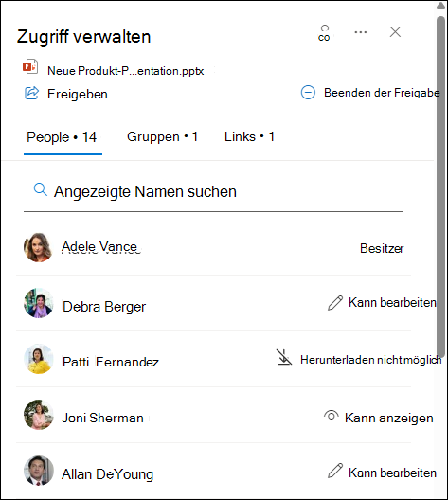Click the eye icon for Joni Sherman
This screenshot has width=448, height=500.
tap(332, 416)
